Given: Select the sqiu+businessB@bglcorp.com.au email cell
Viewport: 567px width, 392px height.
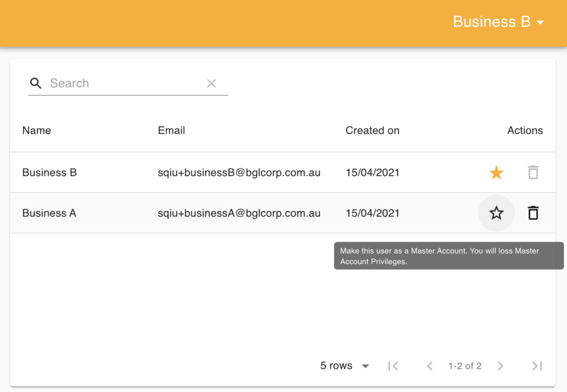Looking at the screenshot, I should (239, 173).
